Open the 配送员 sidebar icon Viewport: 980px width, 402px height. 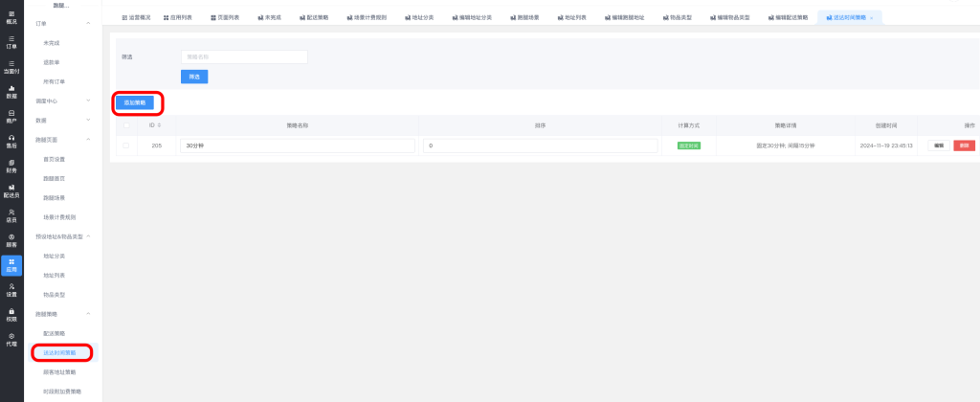click(11, 190)
